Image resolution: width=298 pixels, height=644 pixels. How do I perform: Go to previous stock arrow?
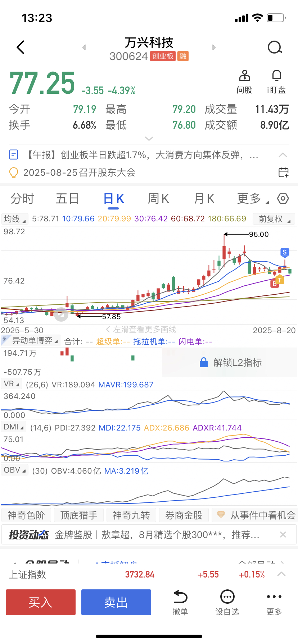pos(84,47)
